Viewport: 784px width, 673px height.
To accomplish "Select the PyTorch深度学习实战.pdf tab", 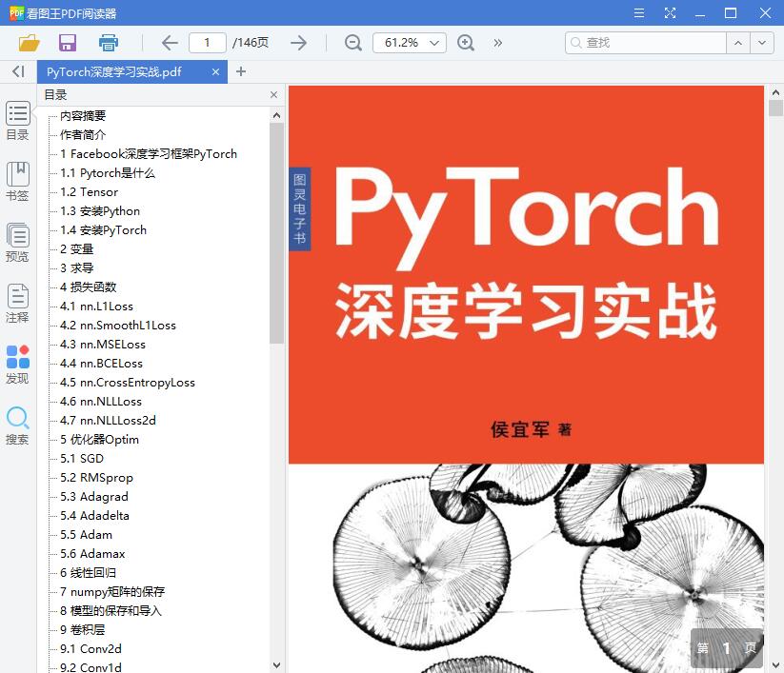I will pyautogui.click(x=132, y=72).
